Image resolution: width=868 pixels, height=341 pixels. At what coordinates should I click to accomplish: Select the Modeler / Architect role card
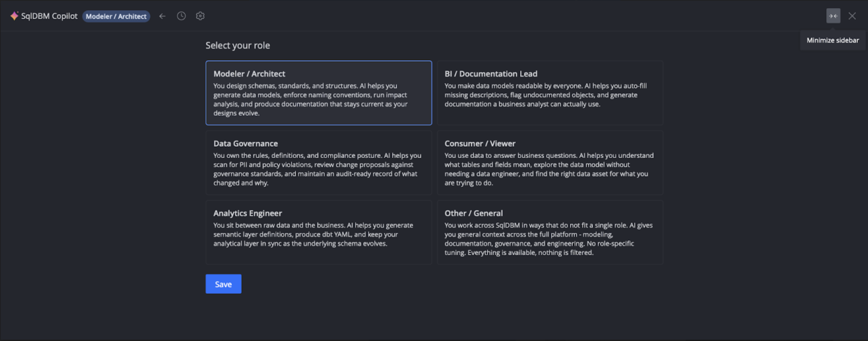click(319, 93)
